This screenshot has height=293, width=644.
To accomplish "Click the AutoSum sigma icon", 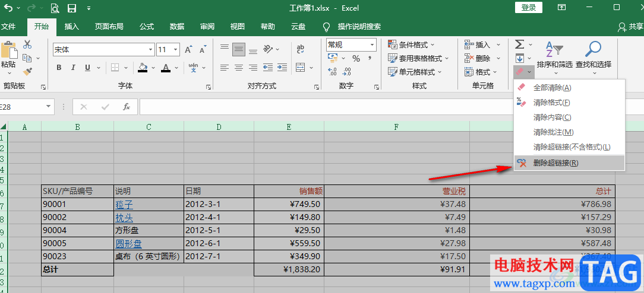I will (x=520, y=44).
